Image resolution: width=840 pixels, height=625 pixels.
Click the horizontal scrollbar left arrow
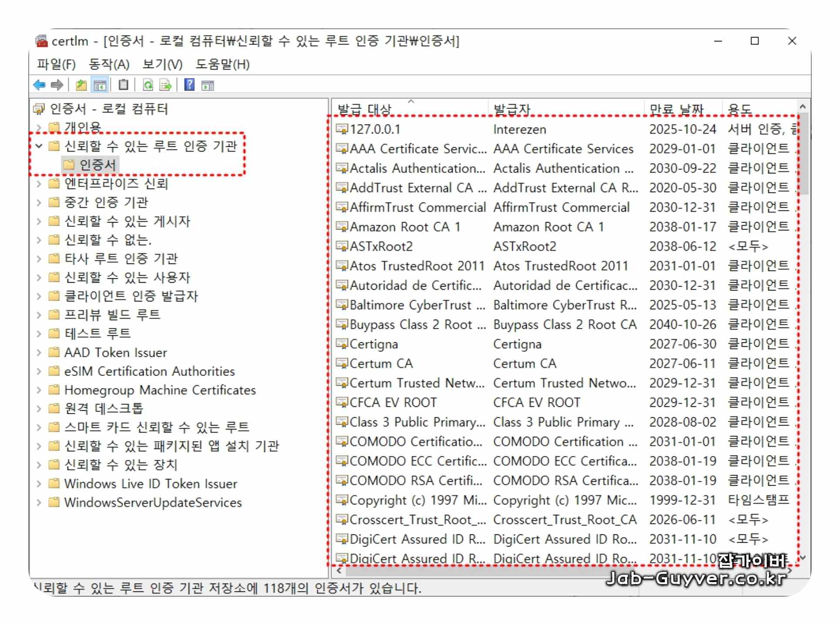pos(339,570)
